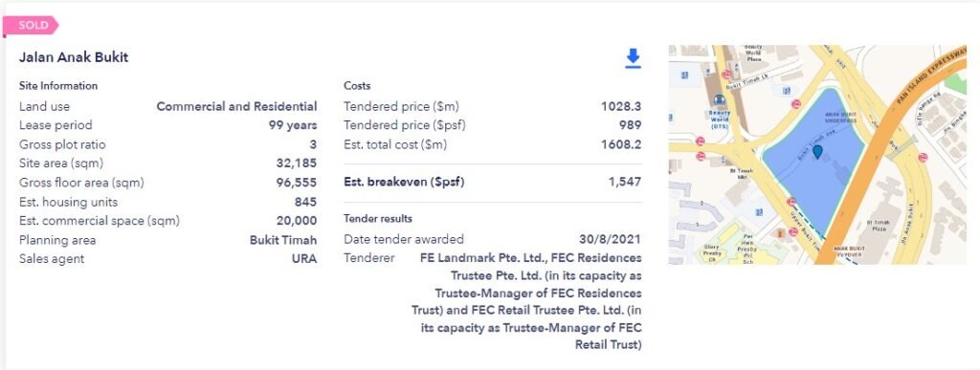
Task: Click the blue download arrow icon
Action: [634, 58]
